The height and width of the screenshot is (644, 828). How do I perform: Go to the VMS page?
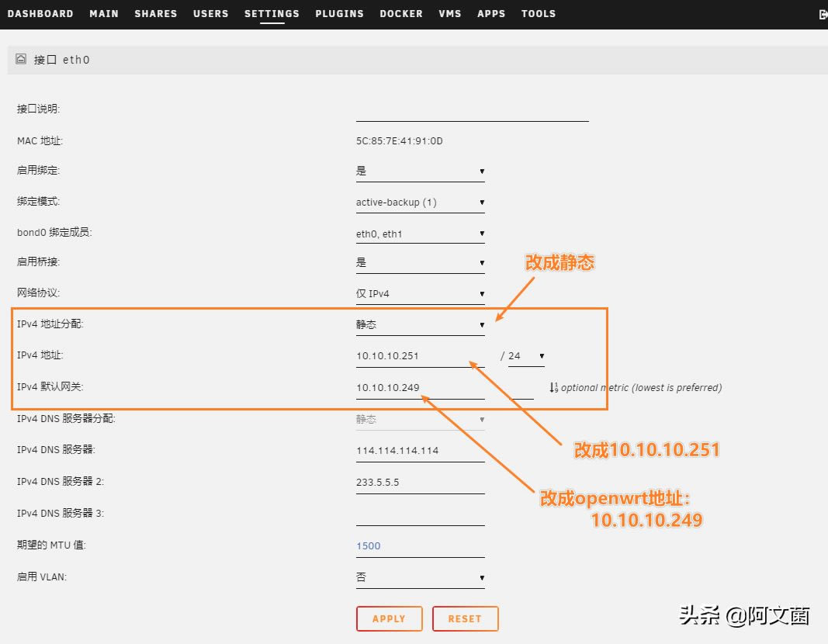(x=450, y=14)
